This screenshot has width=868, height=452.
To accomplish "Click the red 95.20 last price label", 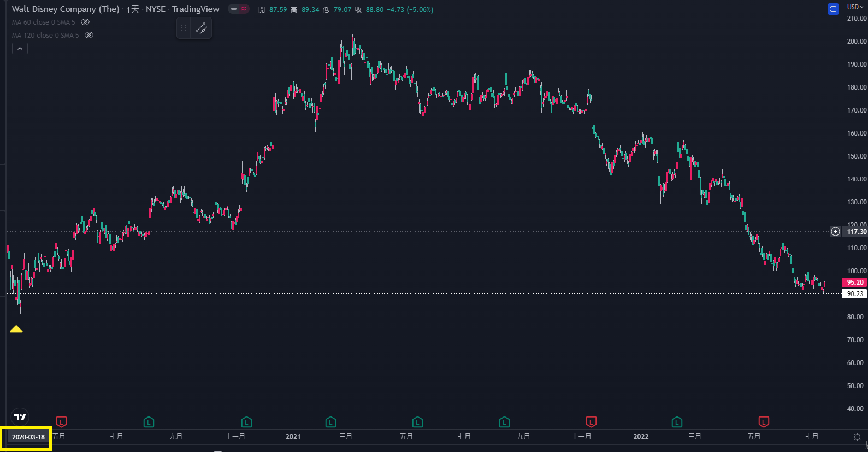I will 855,283.
